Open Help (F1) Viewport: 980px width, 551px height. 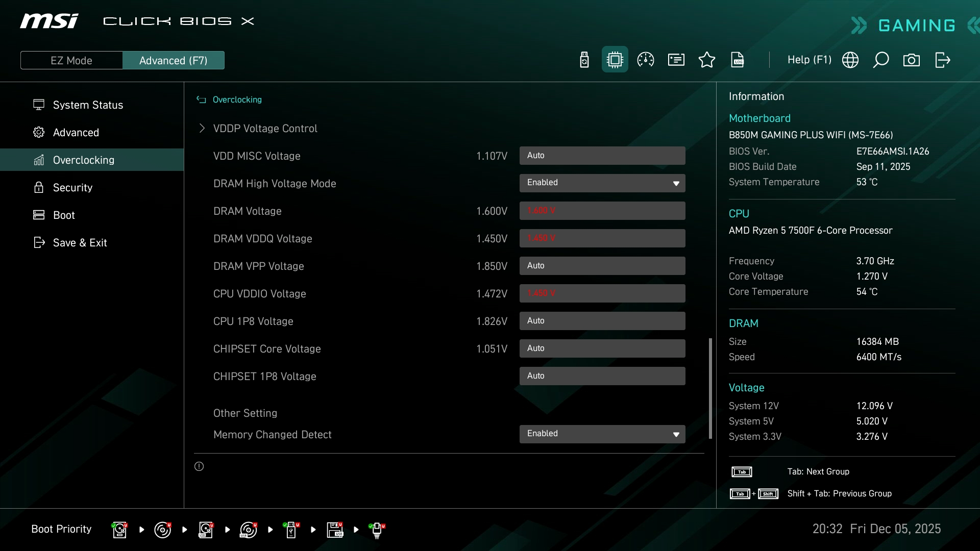809,60
